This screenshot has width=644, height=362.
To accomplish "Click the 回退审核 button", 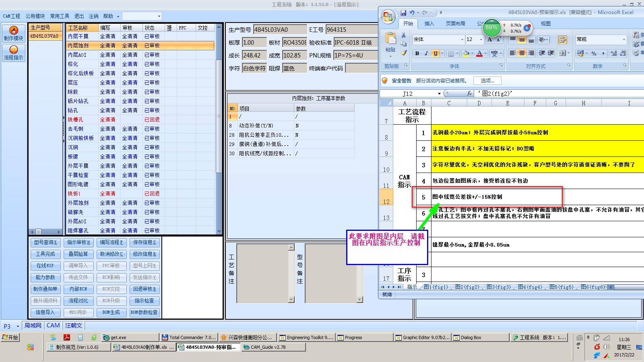I will pyautogui.click(x=144, y=289).
